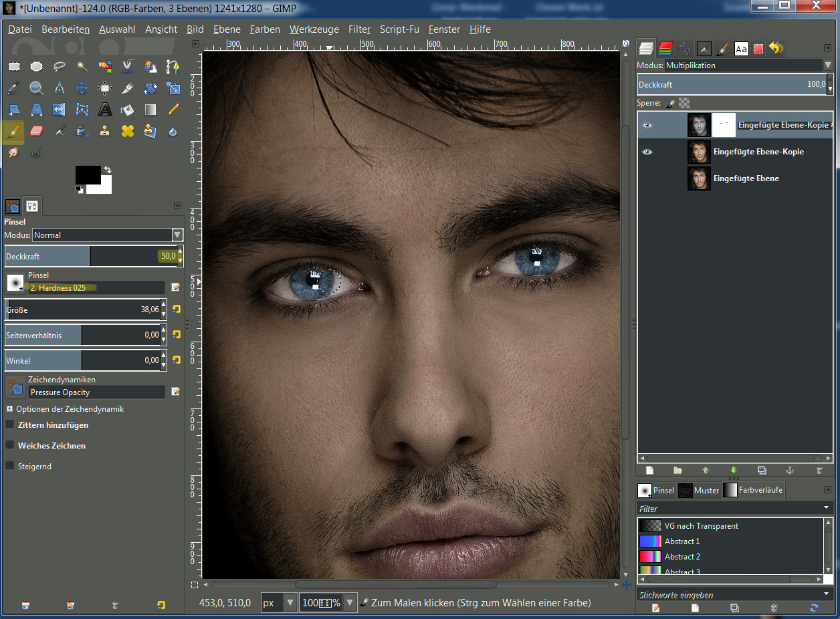
Task: Click the anchor layer icon
Action: 789,471
